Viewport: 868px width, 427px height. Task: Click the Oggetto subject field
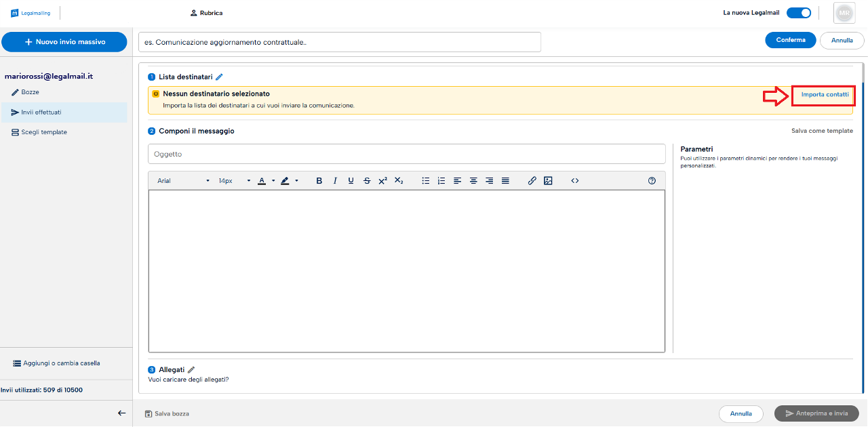(407, 154)
